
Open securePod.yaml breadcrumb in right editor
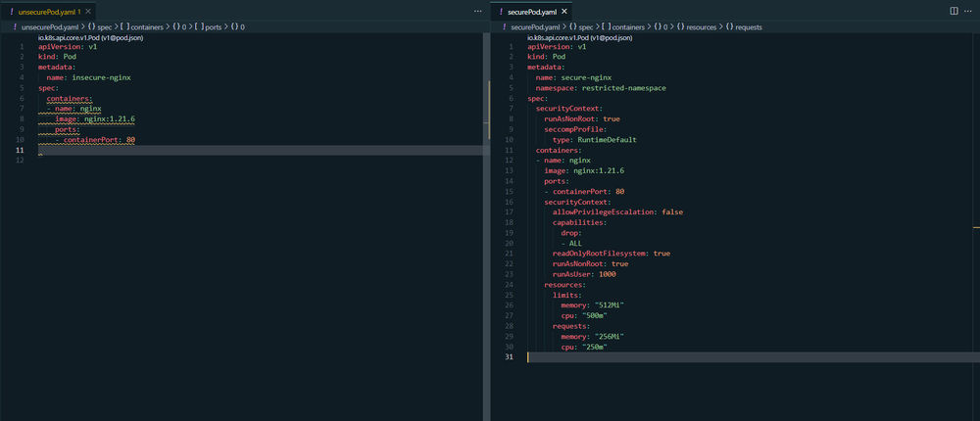(536, 27)
